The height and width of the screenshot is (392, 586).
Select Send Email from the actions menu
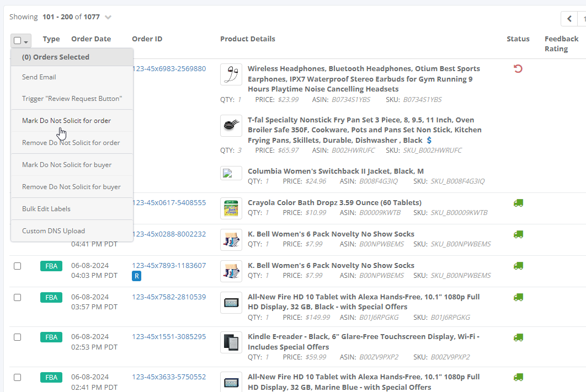39,77
